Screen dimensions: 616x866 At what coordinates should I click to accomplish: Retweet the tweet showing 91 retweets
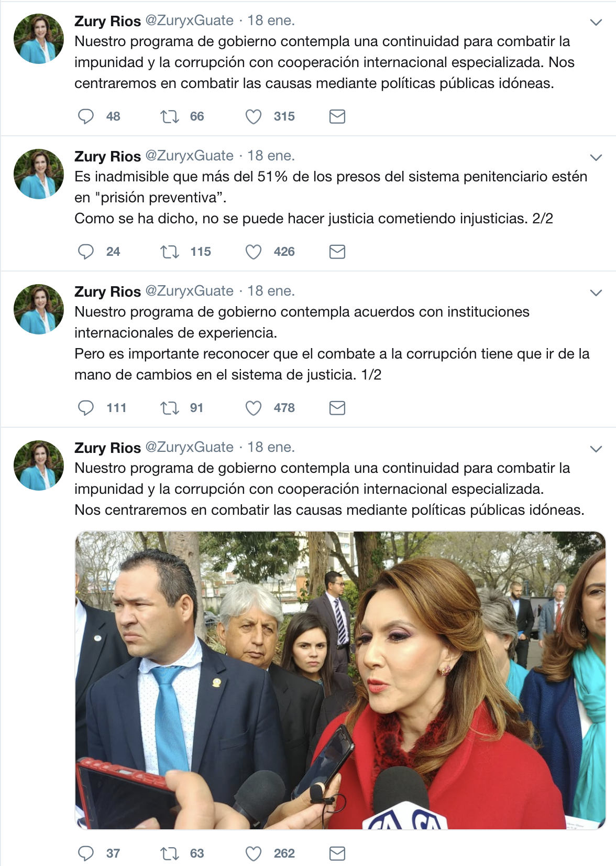tap(170, 408)
